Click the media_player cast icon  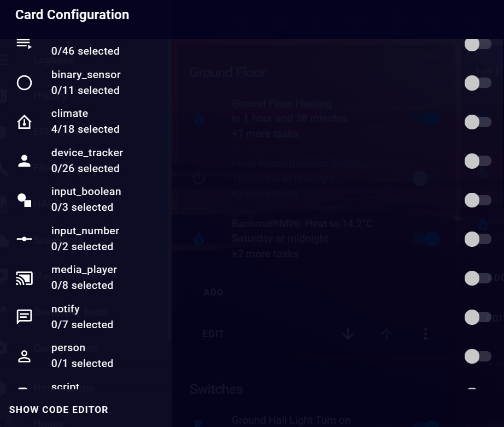coord(24,277)
